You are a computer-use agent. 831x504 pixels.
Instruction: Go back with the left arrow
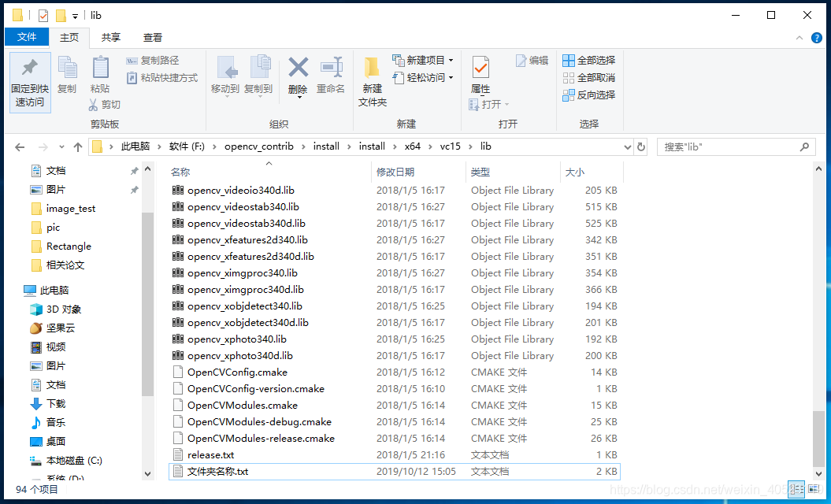click(20, 146)
